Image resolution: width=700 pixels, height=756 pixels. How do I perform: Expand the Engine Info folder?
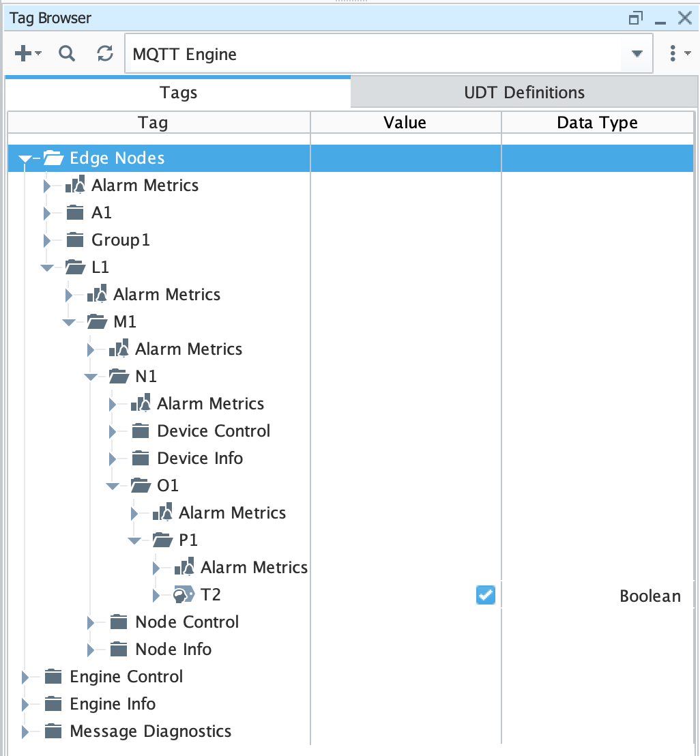pos(26,704)
